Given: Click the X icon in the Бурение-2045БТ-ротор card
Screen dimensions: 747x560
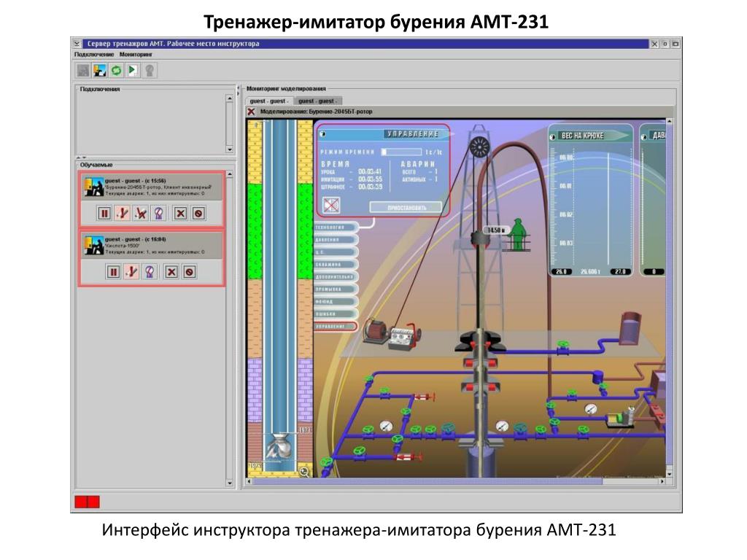Looking at the screenshot, I should pyautogui.click(x=180, y=213).
